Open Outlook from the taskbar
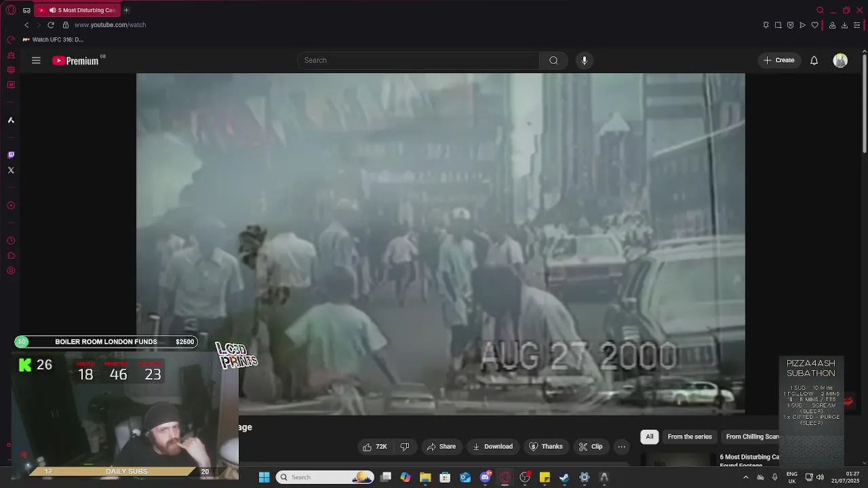The image size is (868, 488). coord(465,477)
